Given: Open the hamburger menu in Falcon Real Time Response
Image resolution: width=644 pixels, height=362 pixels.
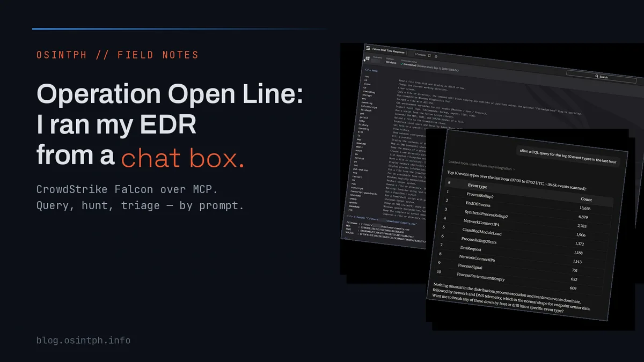Looking at the screenshot, I should click(368, 48).
